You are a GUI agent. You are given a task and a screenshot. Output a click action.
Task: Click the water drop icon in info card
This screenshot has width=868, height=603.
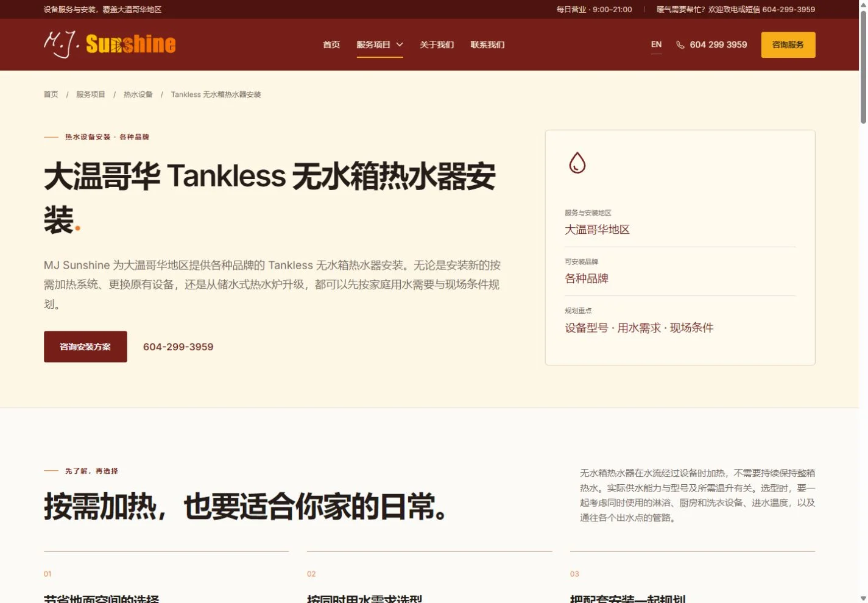[577, 163]
